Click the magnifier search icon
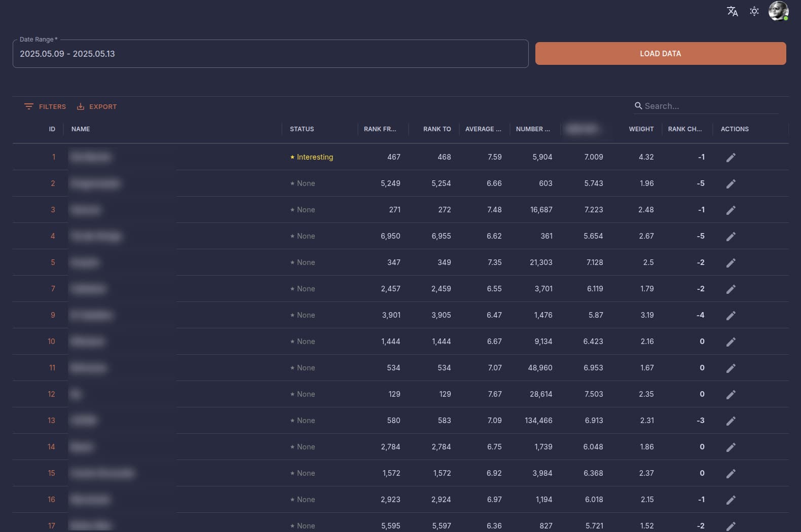The height and width of the screenshot is (532, 801). click(x=638, y=106)
